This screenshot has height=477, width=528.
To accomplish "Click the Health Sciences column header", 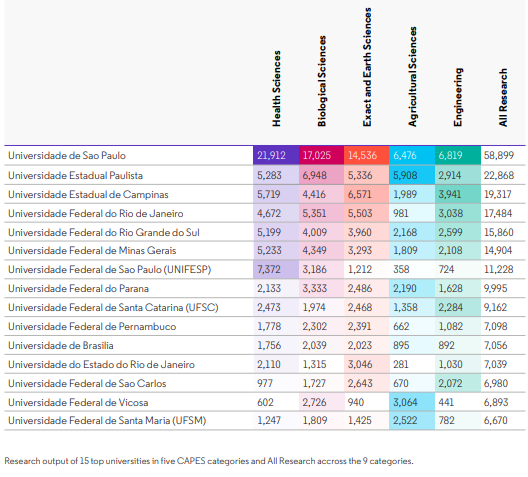I will coord(276,89).
